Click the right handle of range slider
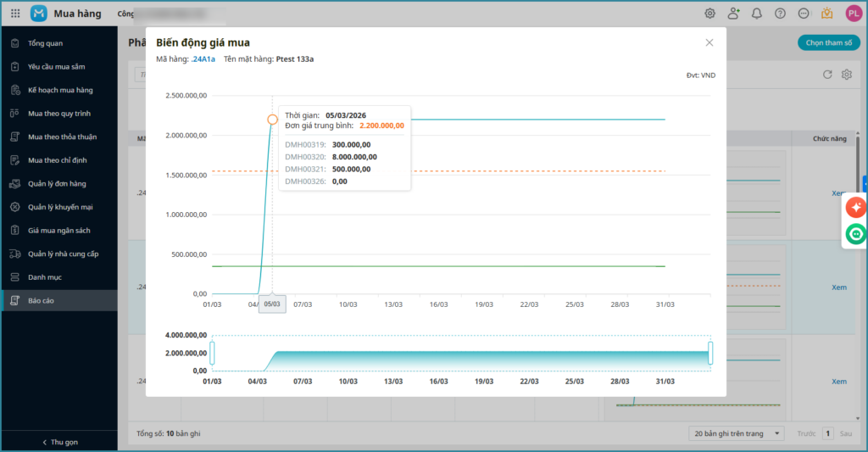Screen dimensions: 868x452 click(710, 353)
